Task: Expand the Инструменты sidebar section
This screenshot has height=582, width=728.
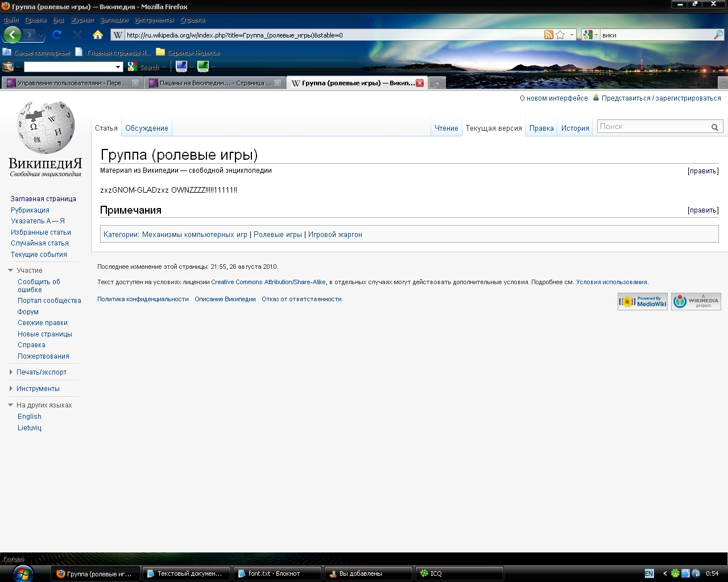Action: tap(11, 389)
